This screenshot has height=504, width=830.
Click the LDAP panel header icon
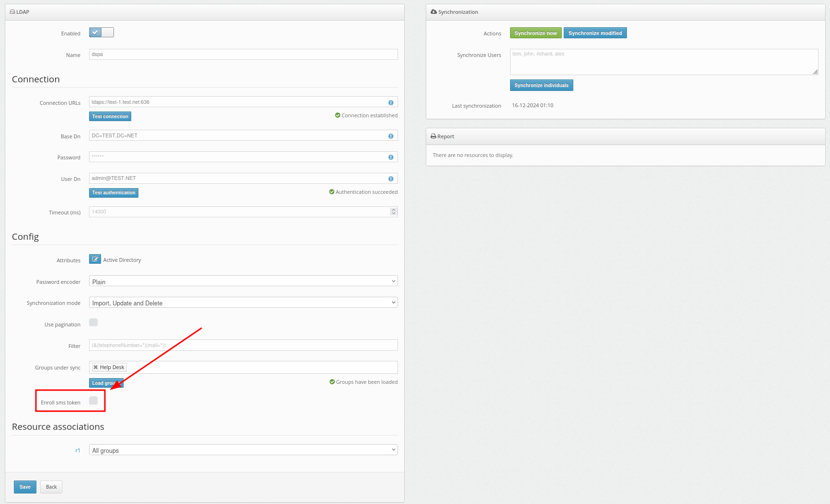[x=12, y=12]
